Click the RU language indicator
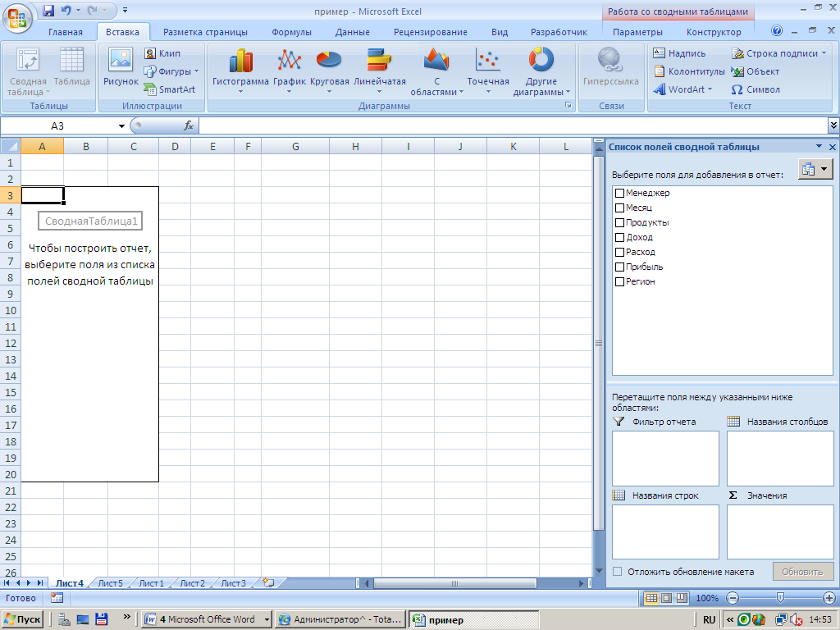The image size is (840, 630). pyautogui.click(x=709, y=619)
